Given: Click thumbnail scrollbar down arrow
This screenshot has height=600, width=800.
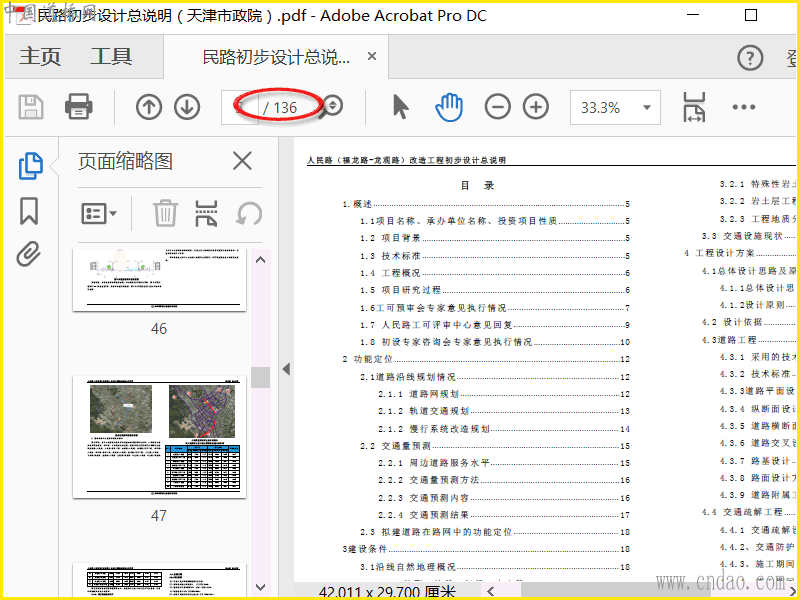Looking at the screenshot, I should [261, 587].
